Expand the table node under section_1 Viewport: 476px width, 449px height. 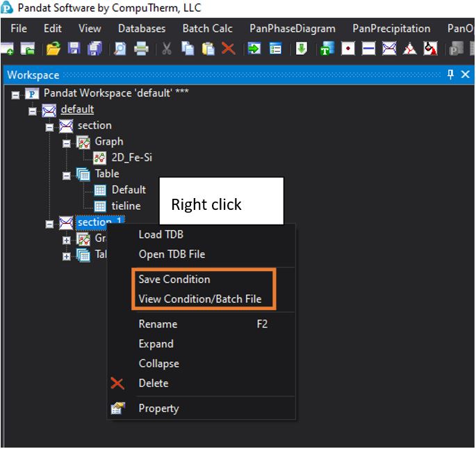click(x=67, y=256)
